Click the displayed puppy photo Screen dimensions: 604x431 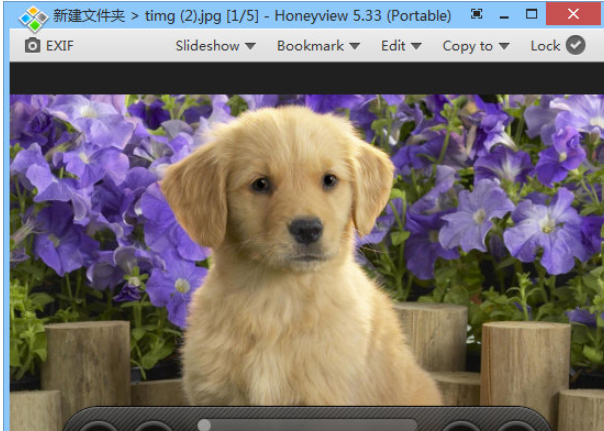click(x=307, y=250)
